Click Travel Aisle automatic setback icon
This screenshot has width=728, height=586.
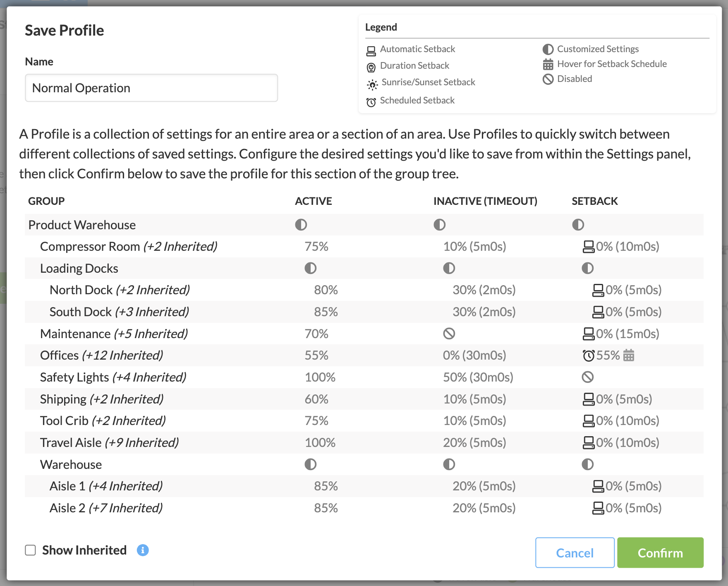click(x=588, y=443)
